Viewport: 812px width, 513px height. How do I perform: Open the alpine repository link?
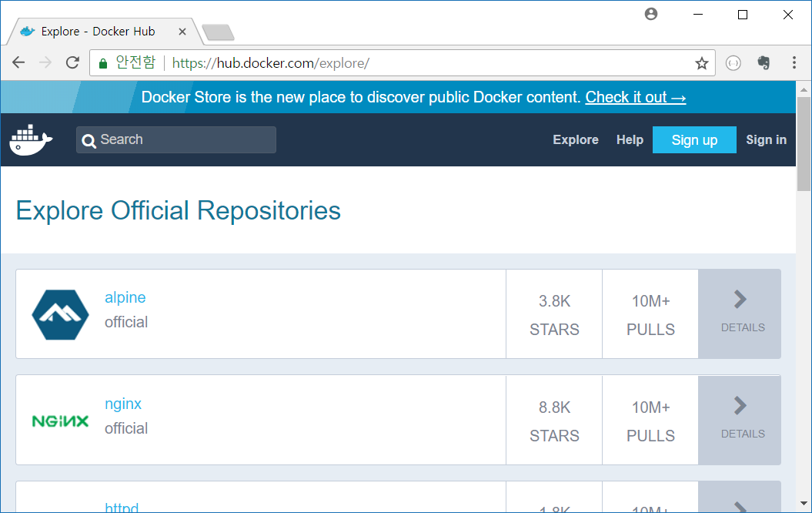coord(125,297)
